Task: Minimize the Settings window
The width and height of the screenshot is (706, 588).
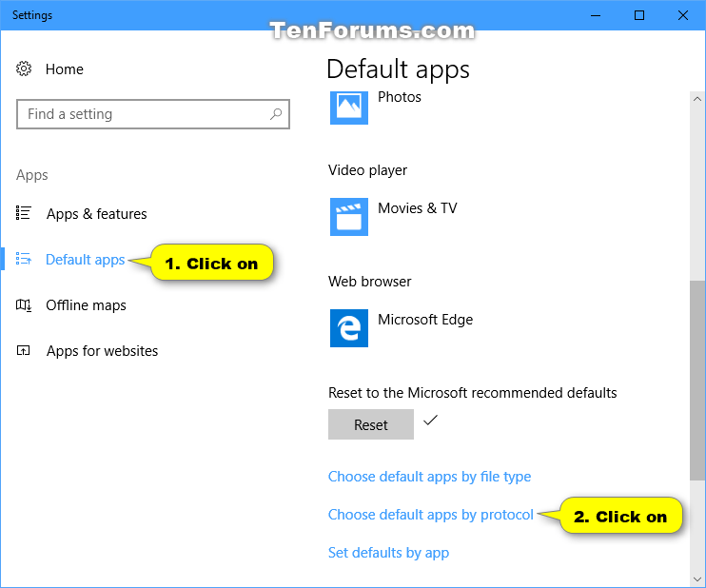Action: tap(596, 15)
